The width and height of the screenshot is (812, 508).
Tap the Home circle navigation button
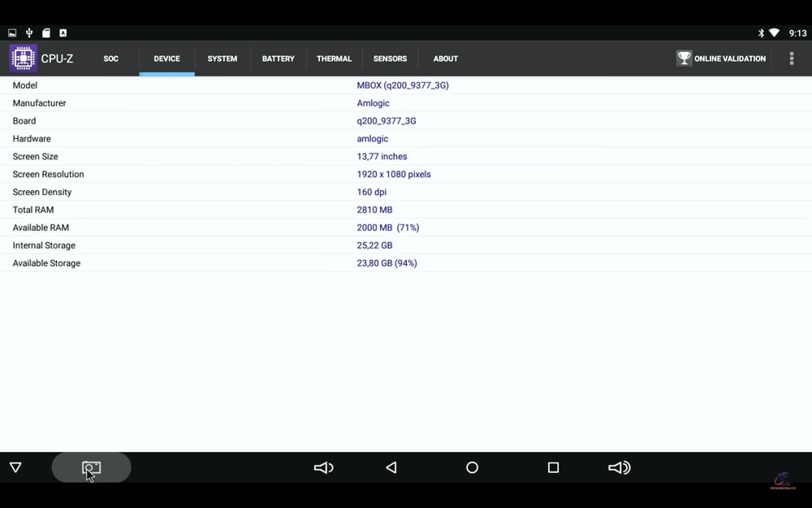(473, 467)
